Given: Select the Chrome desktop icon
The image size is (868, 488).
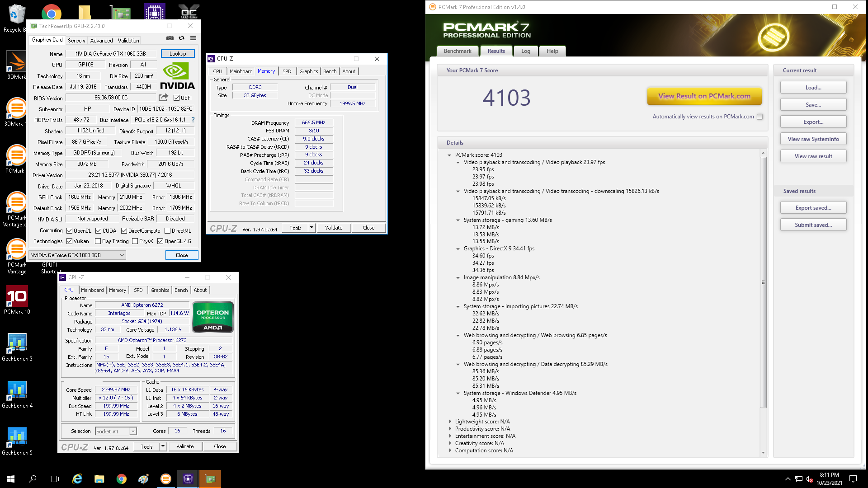Looking at the screenshot, I should point(52,13).
